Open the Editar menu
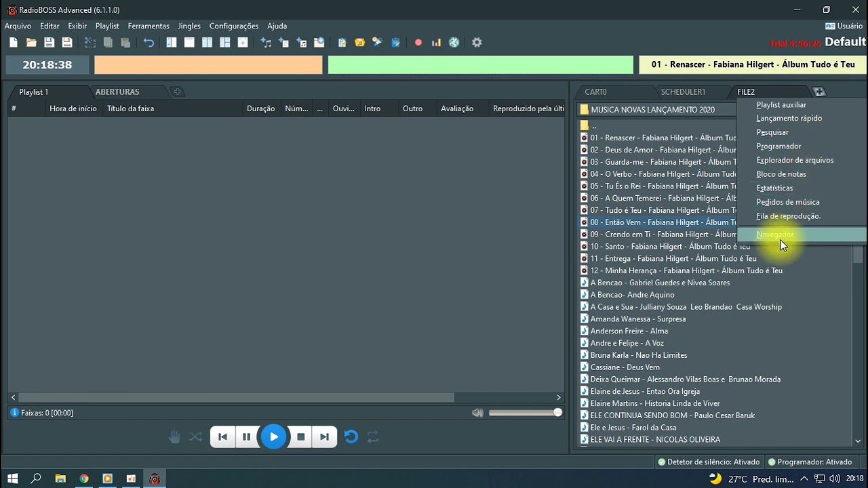 (50, 26)
